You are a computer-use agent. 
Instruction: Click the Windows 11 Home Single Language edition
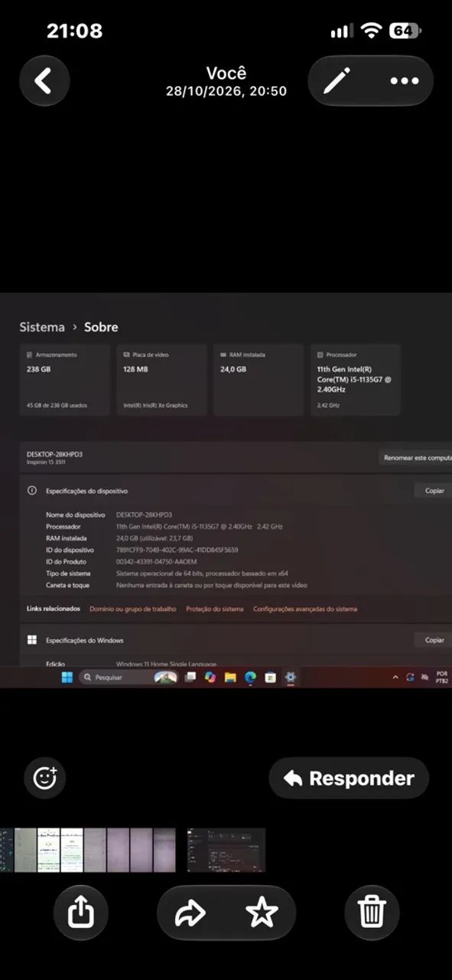pos(167,664)
